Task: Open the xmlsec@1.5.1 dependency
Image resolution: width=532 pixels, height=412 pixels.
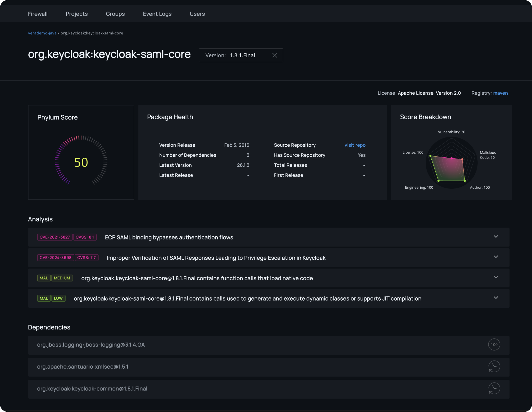Action: pyautogui.click(x=268, y=367)
